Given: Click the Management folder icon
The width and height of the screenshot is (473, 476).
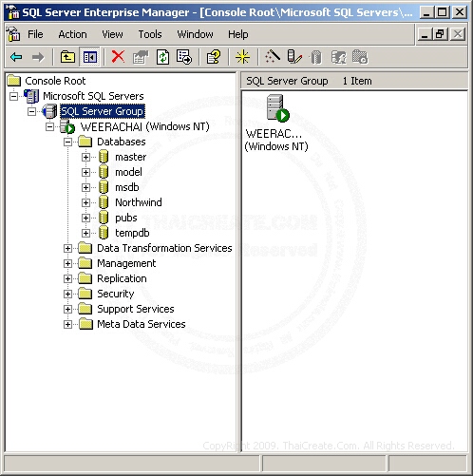Looking at the screenshot, I should click(85, 263).
